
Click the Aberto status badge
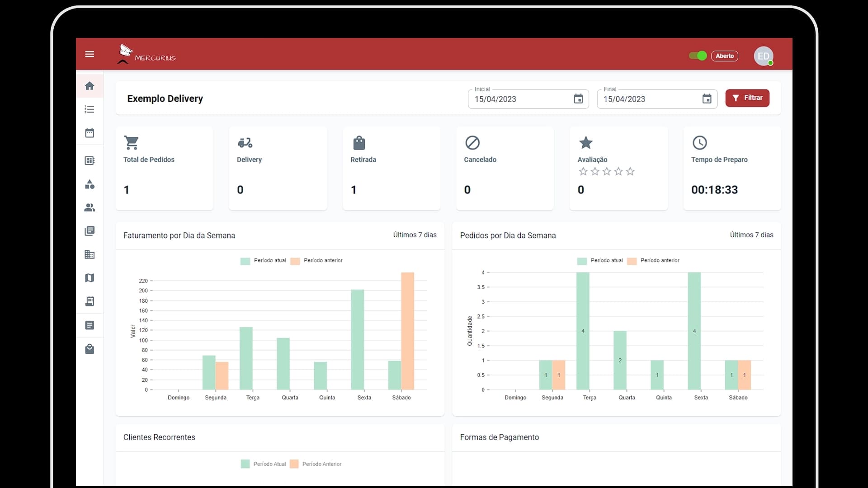coord(725,56)
